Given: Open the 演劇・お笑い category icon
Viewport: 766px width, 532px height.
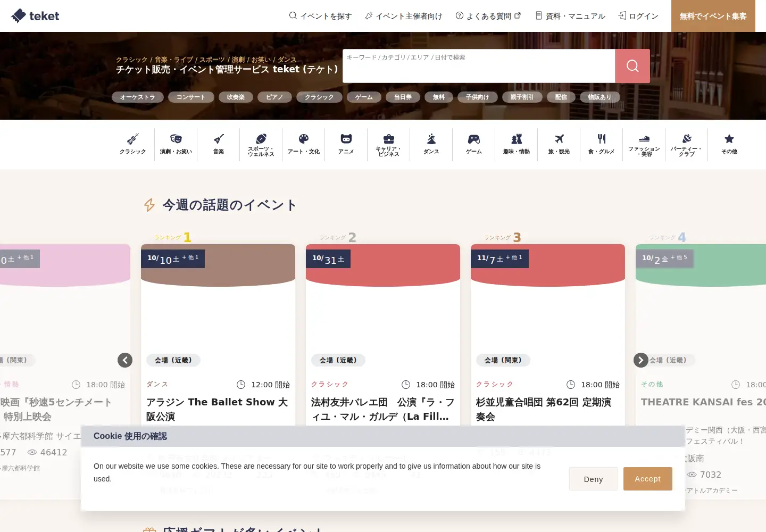Looking at the screenshot, I should pos(176,144).
